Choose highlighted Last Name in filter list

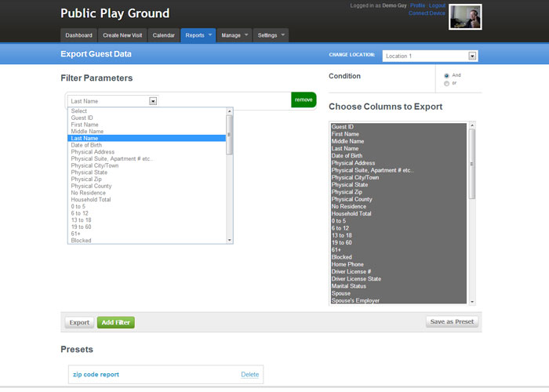coord(147,138)
